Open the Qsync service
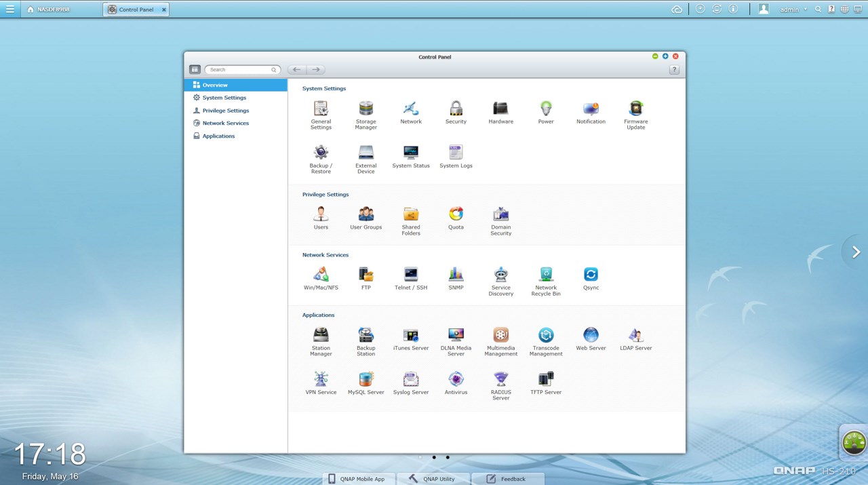Screen dimensions: 868x485 [591, 278]
